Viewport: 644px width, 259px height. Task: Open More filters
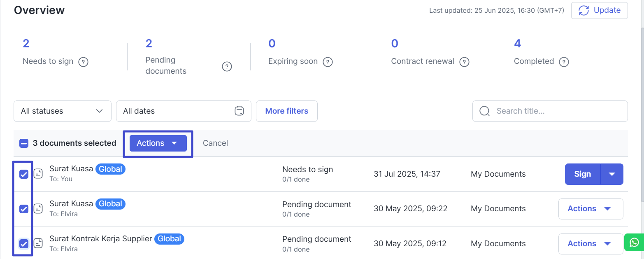(286, 111)
